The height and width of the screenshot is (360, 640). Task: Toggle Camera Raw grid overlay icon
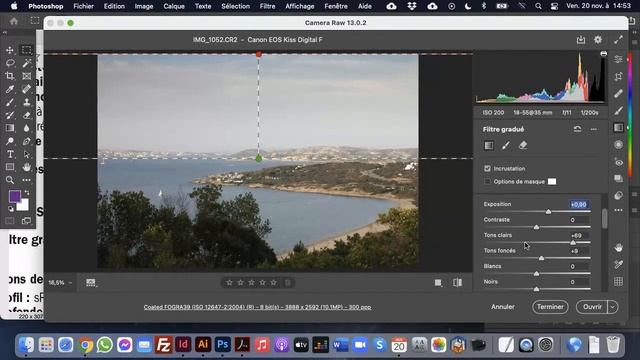click(618, 282)
